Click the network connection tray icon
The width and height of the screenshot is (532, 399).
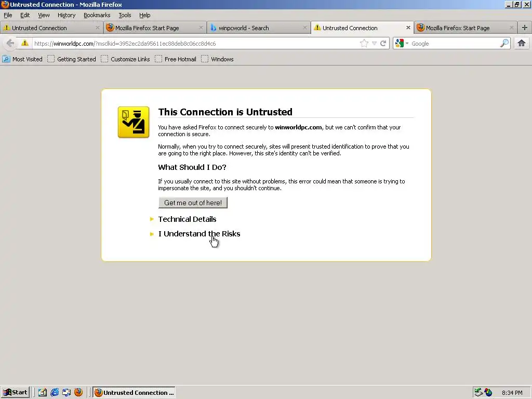478,393
